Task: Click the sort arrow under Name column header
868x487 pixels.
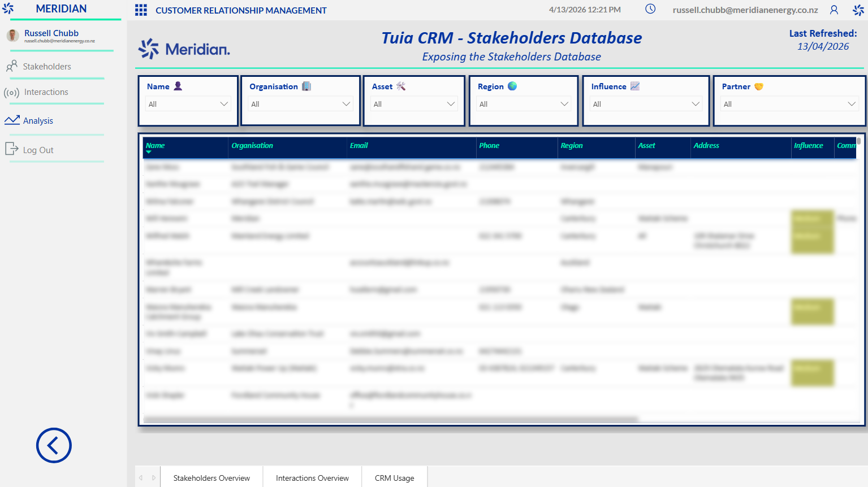Action: click(x=149, y=152)
